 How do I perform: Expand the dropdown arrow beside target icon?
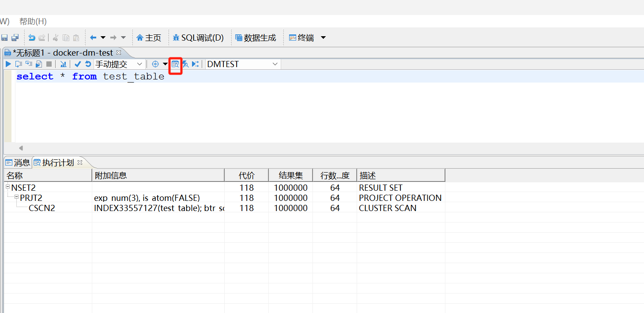(165, 64)
